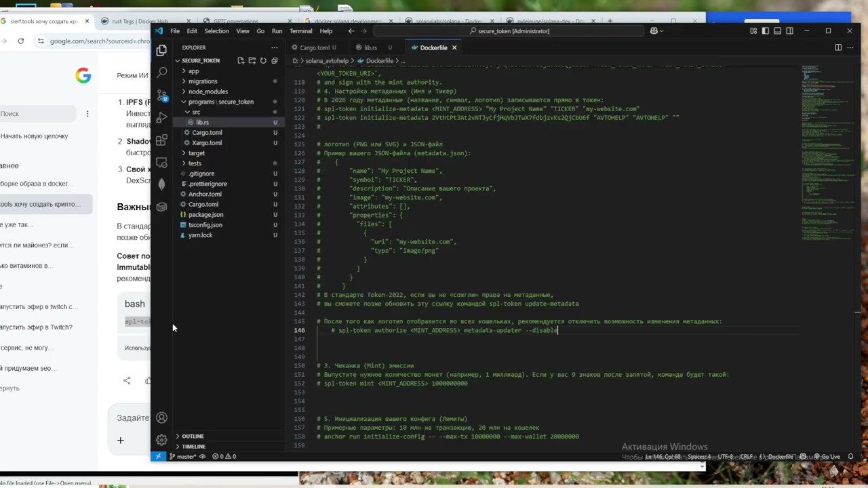Toggle Secondary Side Bar visibility
Screen dimensions: 868x488
(x=790, y=30)
